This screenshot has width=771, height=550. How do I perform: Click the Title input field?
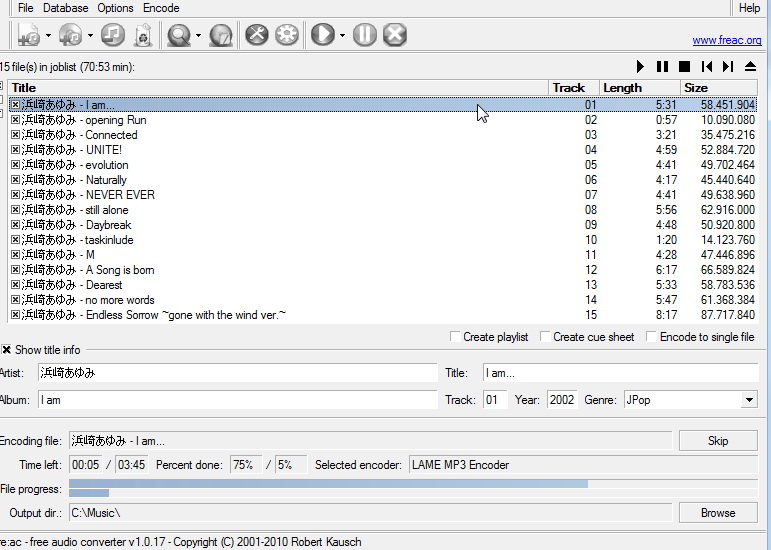tap(621, 373)
